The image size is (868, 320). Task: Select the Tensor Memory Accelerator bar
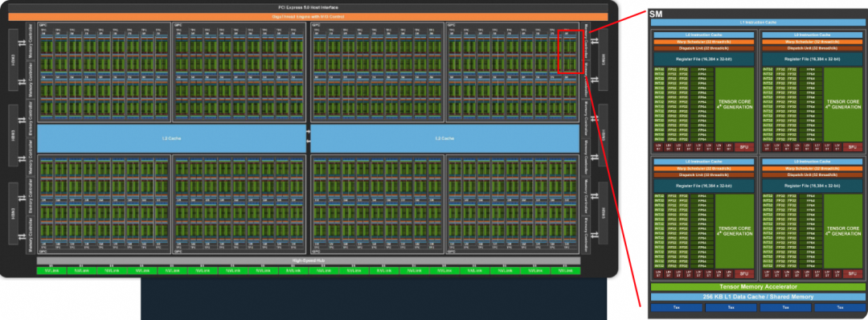click(x=757, y=287)
